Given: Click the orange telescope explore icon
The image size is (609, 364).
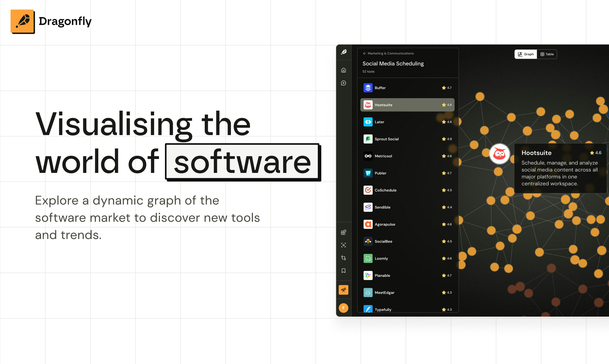Looking at the screenshot, I should 343,290.
